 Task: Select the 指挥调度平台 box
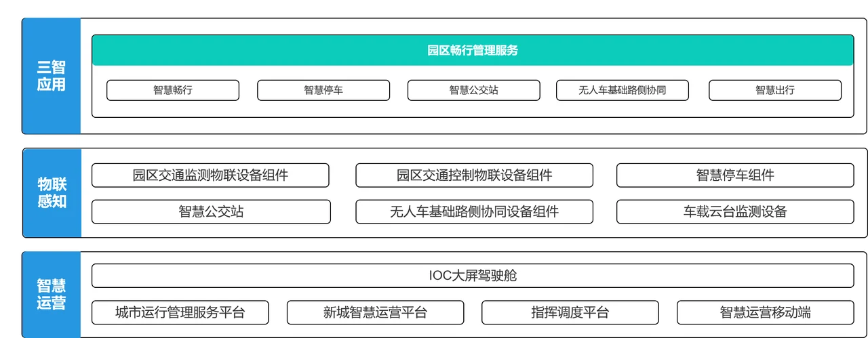[x=570, y=312]
